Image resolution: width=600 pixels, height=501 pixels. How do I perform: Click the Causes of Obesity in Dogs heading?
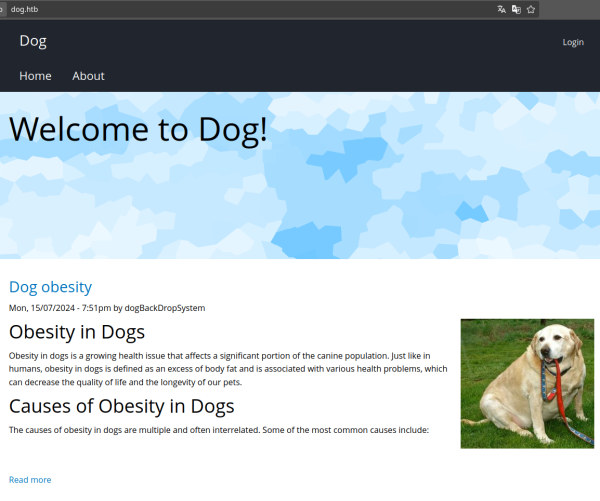[122, 406]
